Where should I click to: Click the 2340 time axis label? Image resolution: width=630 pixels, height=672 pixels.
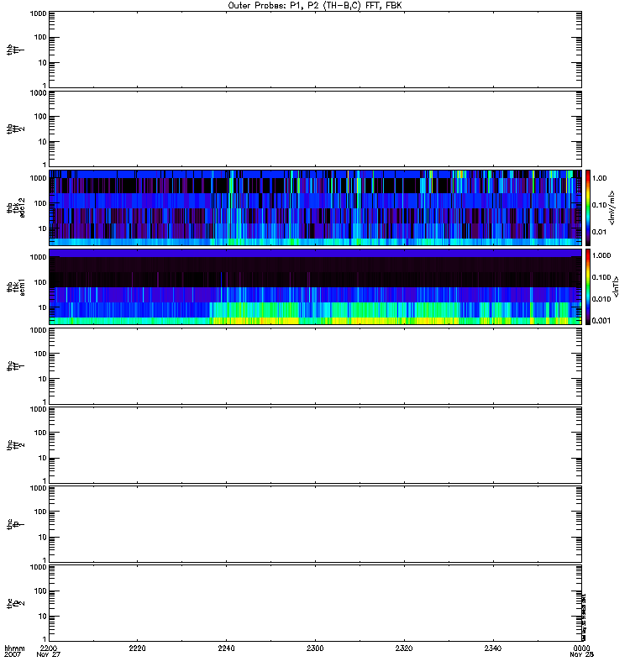[492, 648]
